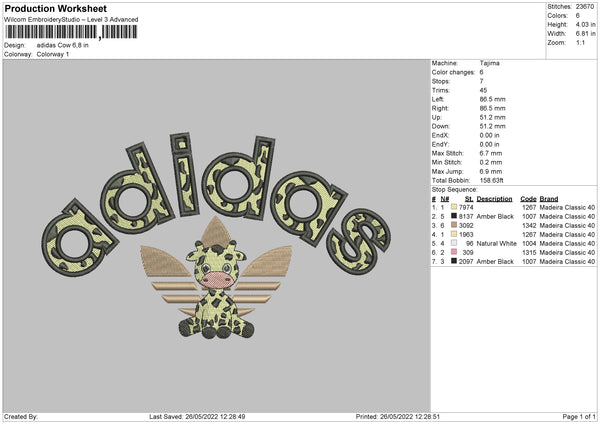
Task: Select the Height value 4.03 in
Action: pyautogui.click(x=585, y=24)
